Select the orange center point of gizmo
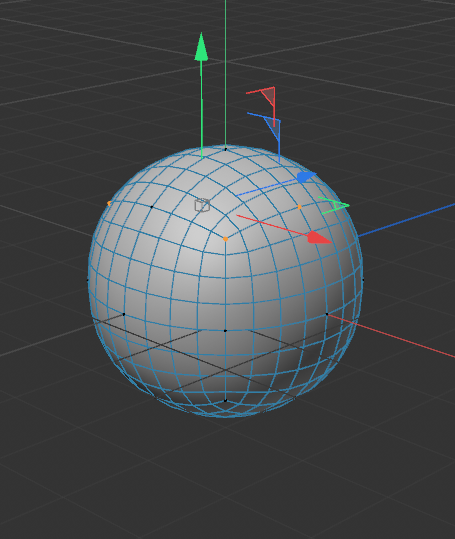 point(225,239)
